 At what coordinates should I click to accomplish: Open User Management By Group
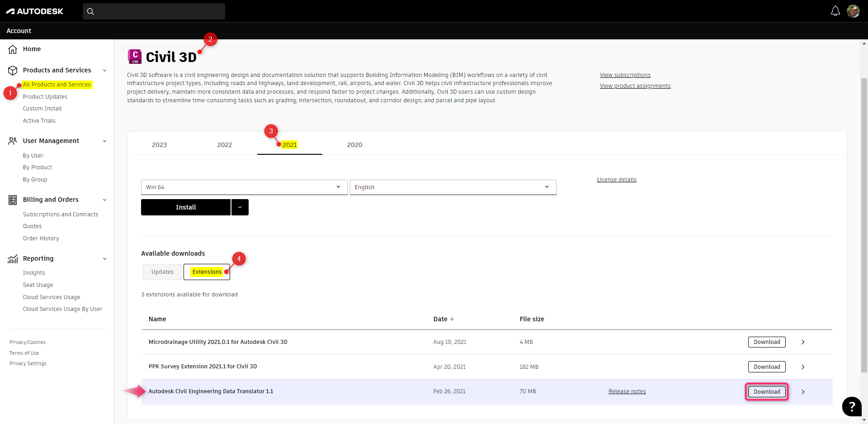[35, 180]
